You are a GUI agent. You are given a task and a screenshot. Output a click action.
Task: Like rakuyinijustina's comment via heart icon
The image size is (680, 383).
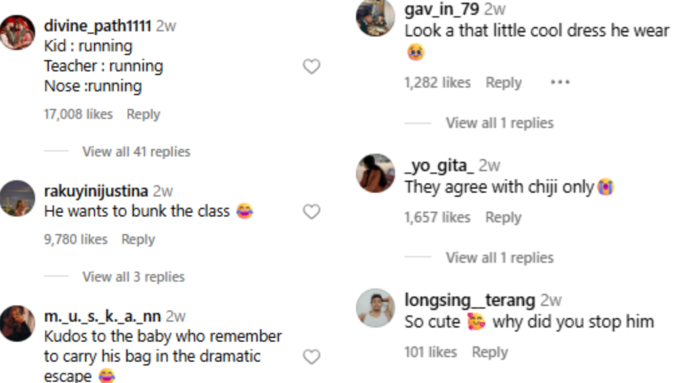tap(311, 212)
